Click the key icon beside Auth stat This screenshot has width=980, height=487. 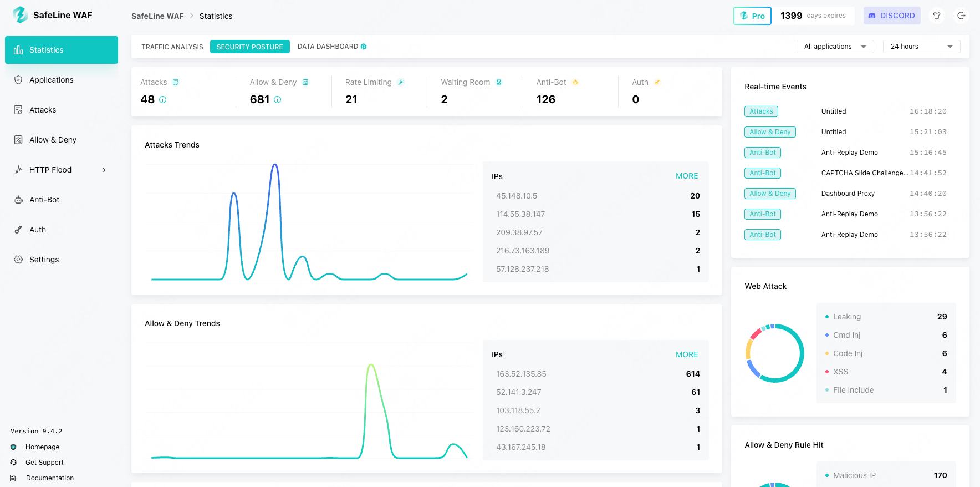coord(657,82)
